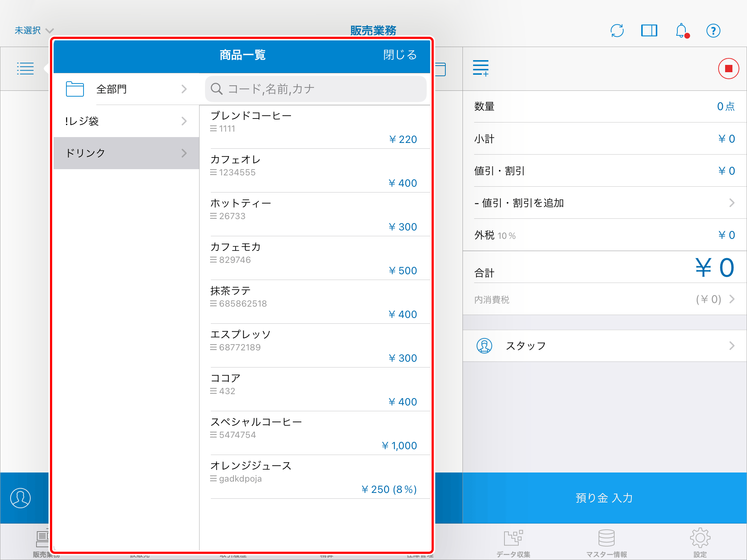Select the カフェモカ product

[314, 258]
